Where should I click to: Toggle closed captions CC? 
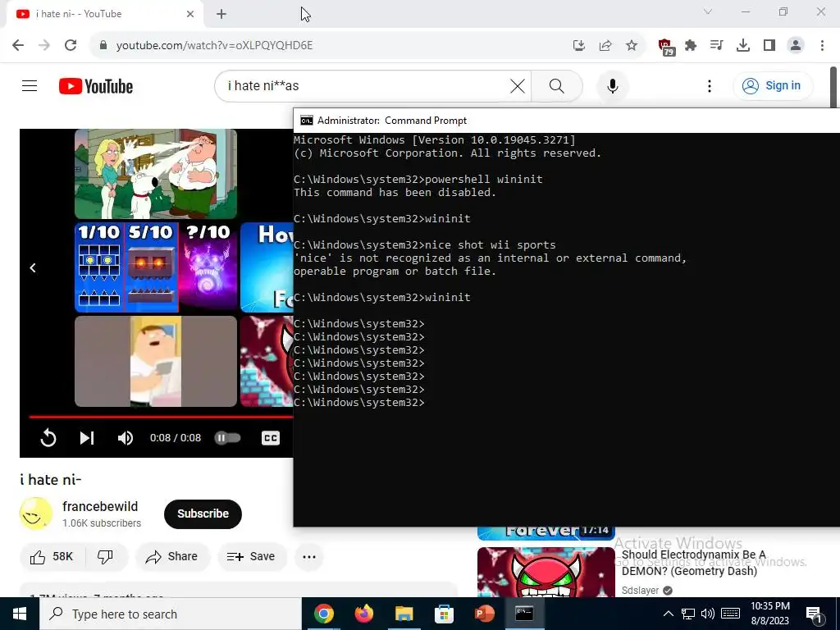pos(271,438)
